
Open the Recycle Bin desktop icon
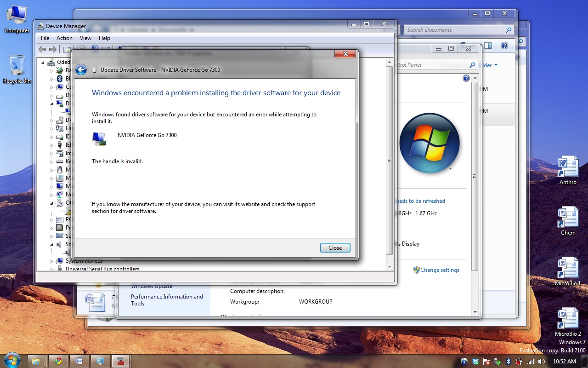[x=17, y=69]
